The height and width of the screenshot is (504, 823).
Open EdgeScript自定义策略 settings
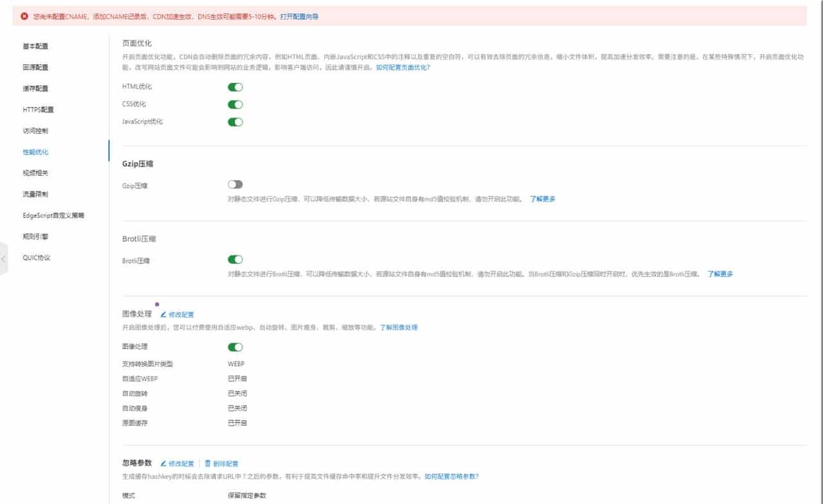(53, 215)
